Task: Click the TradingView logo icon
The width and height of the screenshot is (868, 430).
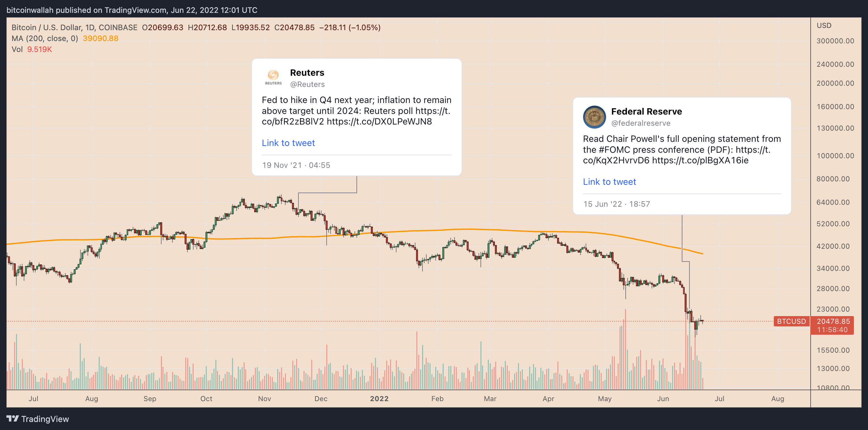Action: click(x=13, y=418)
